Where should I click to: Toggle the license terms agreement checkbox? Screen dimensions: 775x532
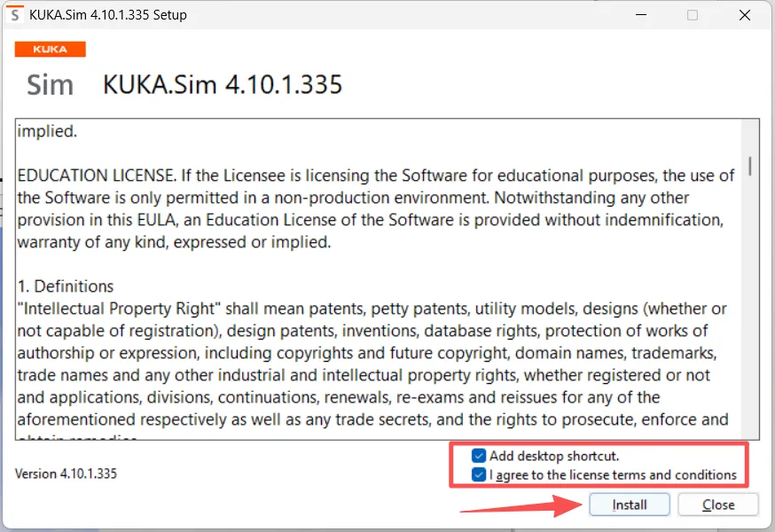[x=479, y=474]
